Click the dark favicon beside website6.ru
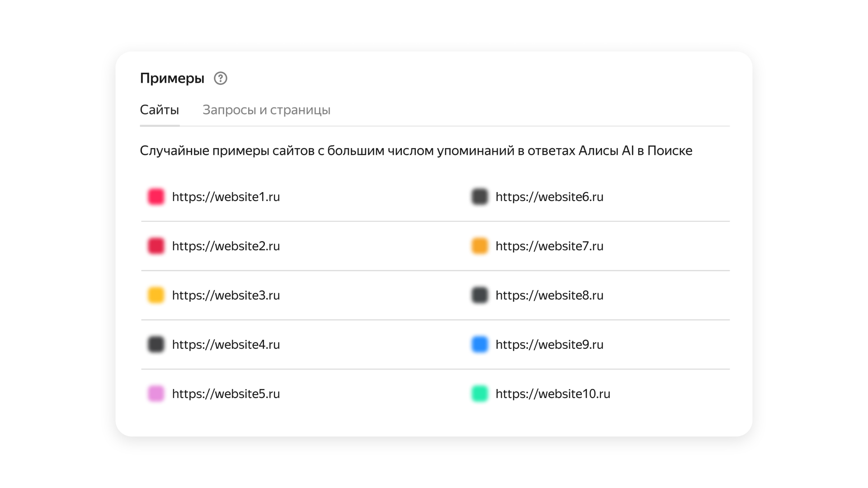 [x=479, y=197]
